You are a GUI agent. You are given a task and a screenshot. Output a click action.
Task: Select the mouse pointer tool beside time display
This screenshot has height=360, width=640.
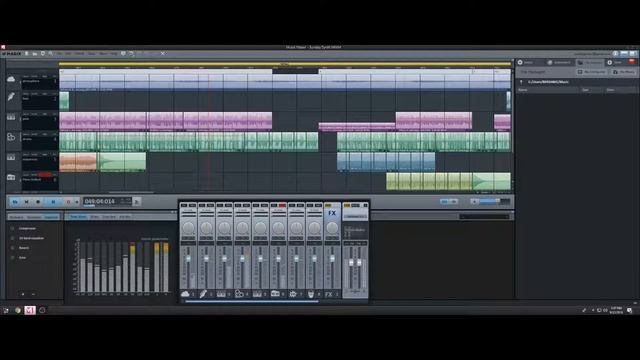137,201
